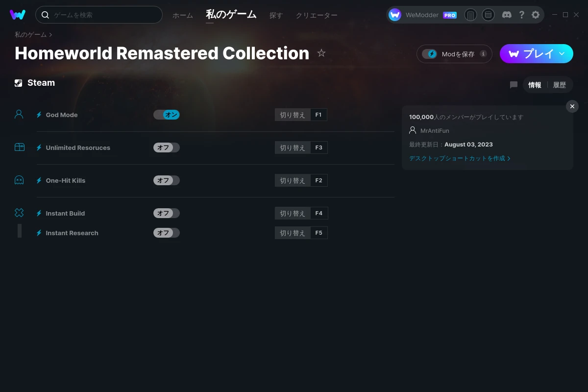The image size is (588, 392).
Task: Go to the 探す menu item
Action: (276, 15)
